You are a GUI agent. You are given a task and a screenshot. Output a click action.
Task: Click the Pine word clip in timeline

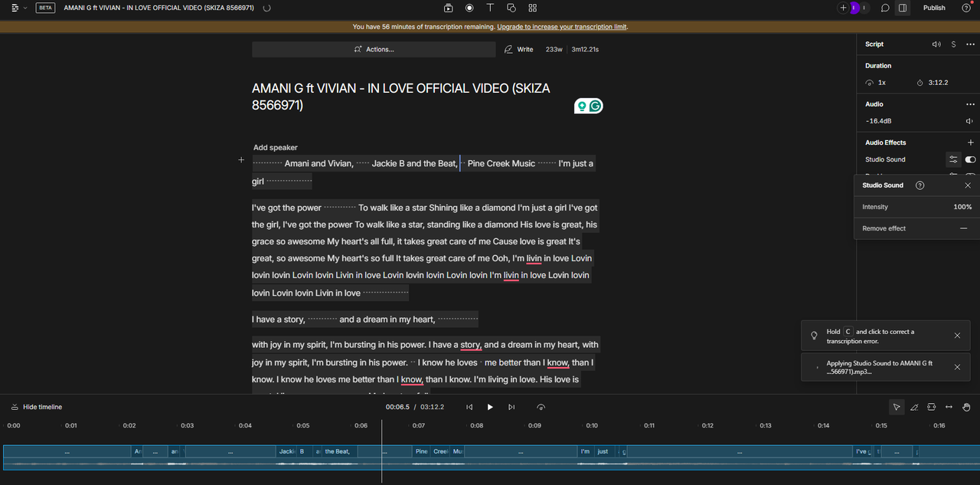[422, 452]
